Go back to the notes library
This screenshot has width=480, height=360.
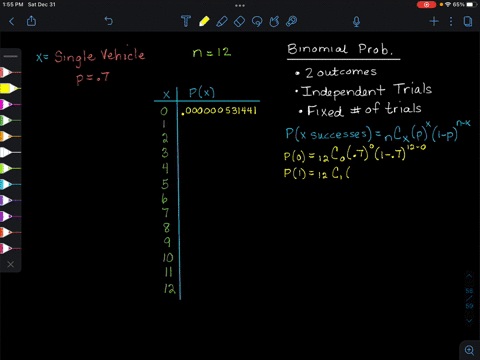tap(12, 22)
